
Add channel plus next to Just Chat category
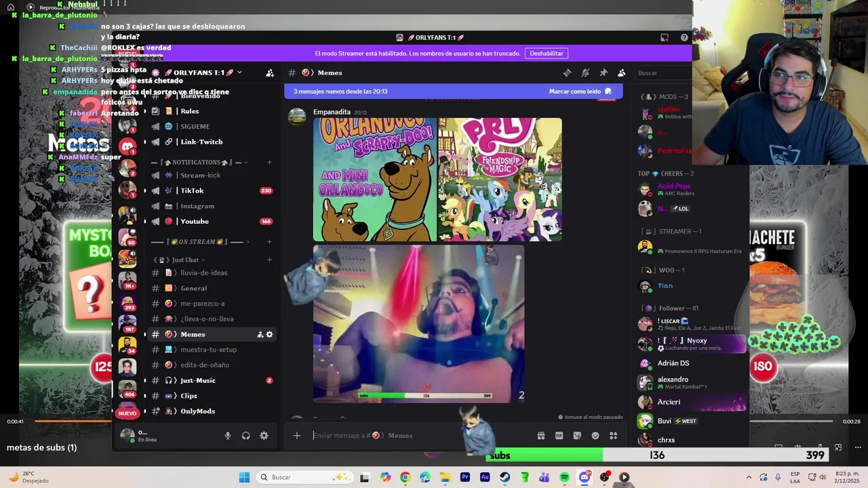[269, 260]
